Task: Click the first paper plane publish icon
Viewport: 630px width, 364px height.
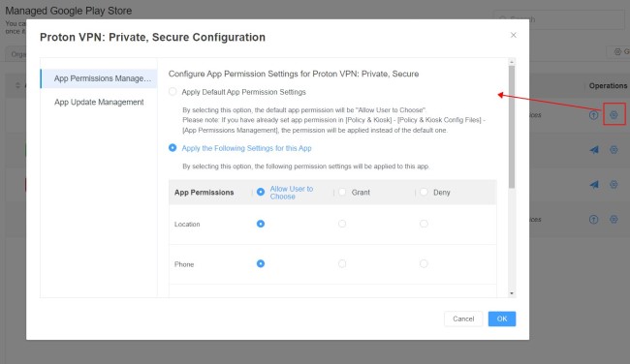Action: click(x=594, y=150)
